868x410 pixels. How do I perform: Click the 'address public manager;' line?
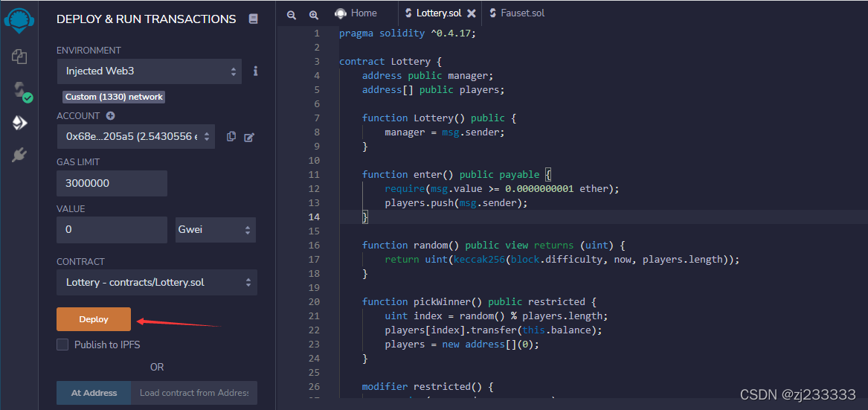pyautogui.click(x=428, y=75)
